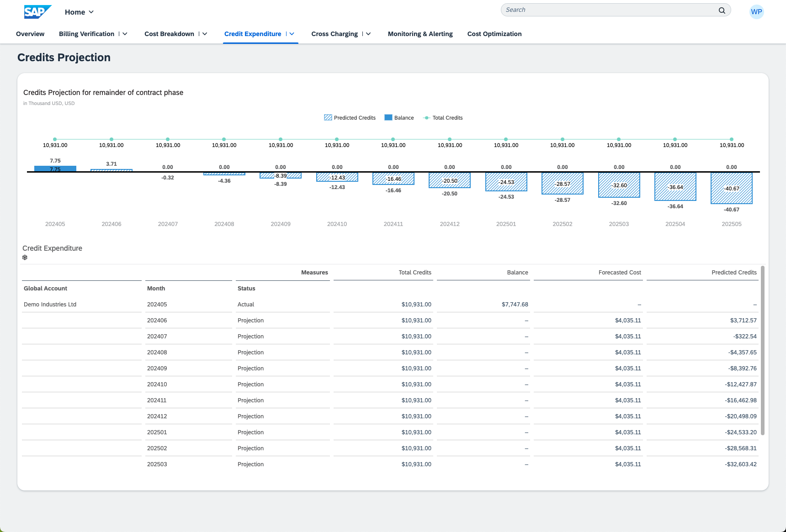Switch to the Overview tab
The height and width of the screenshot is (532, 786).
pos(30,34)
